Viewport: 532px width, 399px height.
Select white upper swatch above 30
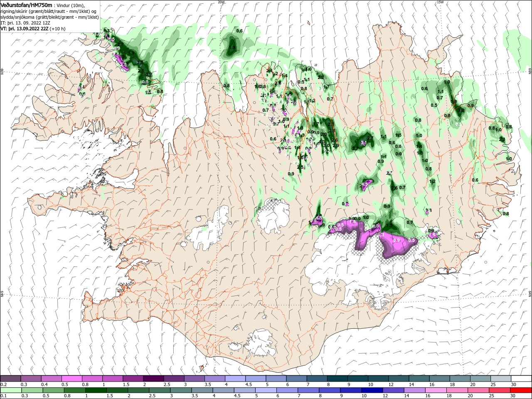(x=521, y=379)
